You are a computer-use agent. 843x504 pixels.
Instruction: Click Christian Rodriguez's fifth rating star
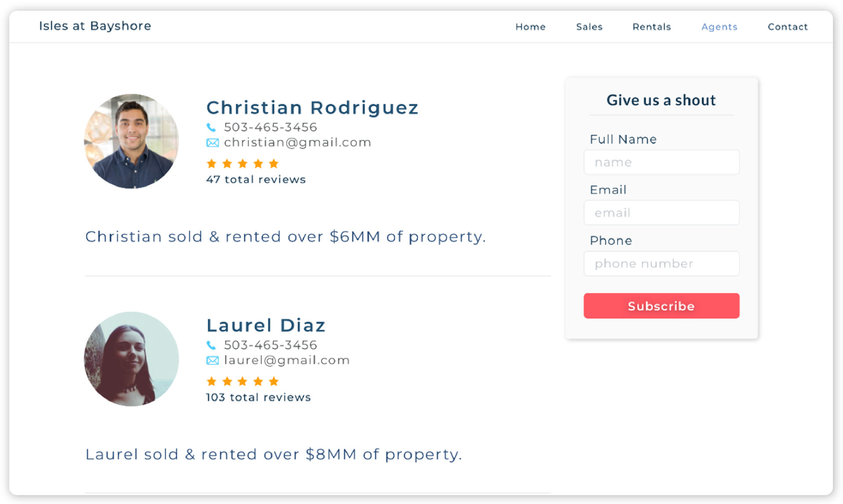tap(274, 164)
